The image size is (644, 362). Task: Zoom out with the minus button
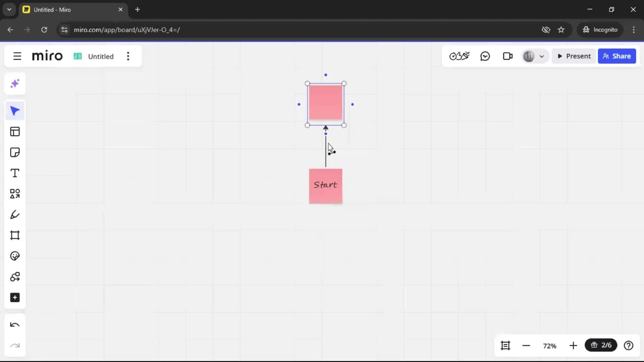click(x=526, y=346)
